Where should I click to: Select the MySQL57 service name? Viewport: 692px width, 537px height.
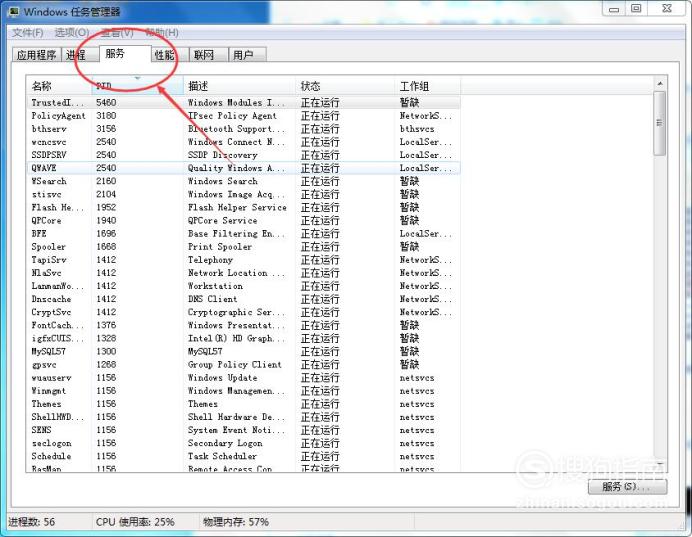pos(49,351)
